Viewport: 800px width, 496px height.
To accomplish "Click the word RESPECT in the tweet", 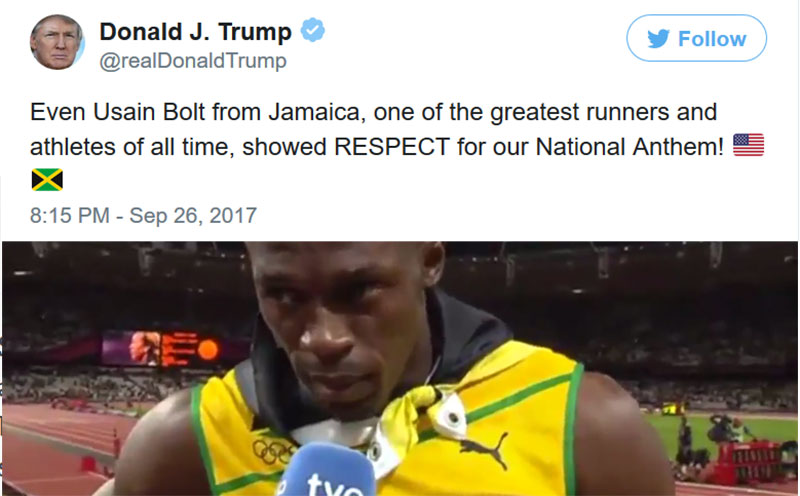I will tap(392, 147).
